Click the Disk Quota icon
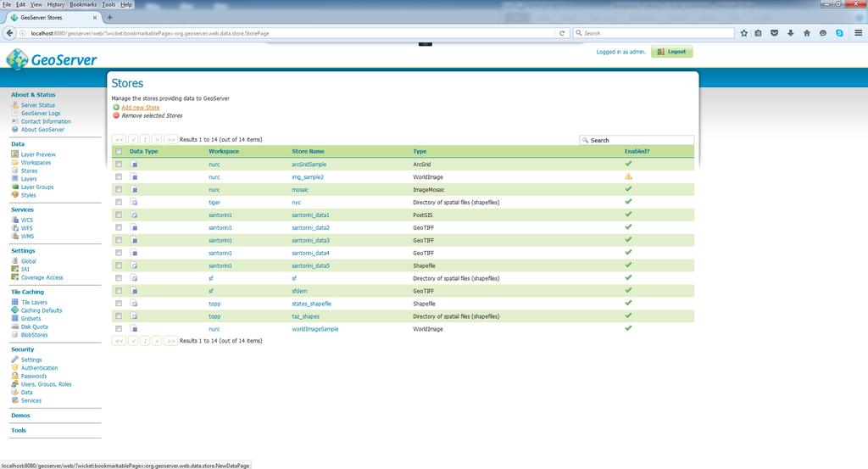Screen dimensions: 868x469 click(15, 327)
